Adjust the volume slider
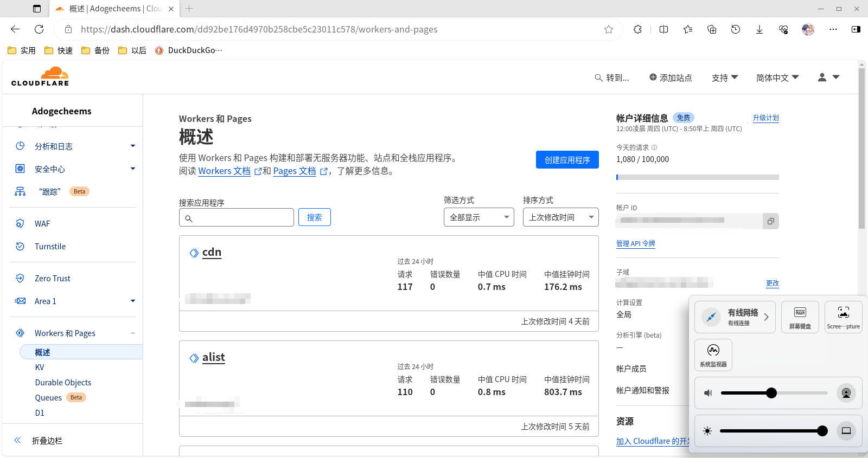 [774, 393]
